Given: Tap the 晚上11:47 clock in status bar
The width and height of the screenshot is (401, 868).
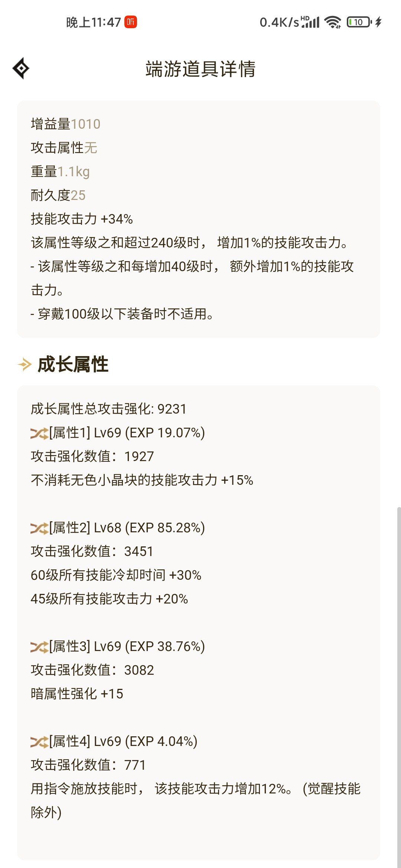Looking at the screenshot, I should 94,22.
